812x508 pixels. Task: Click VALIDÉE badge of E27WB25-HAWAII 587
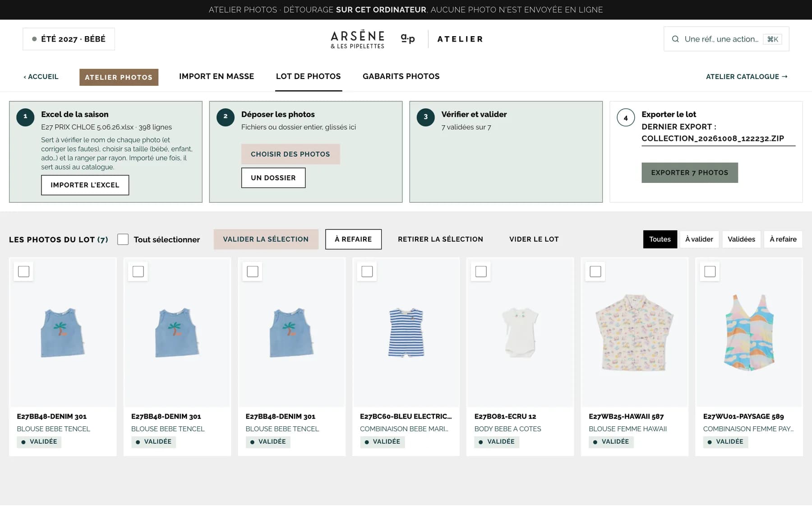611,442
